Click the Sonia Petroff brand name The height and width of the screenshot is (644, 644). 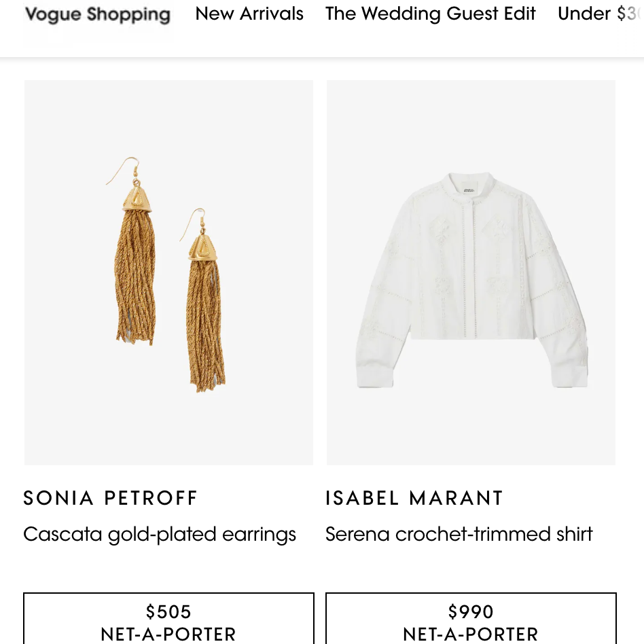[x=111, y=498]
